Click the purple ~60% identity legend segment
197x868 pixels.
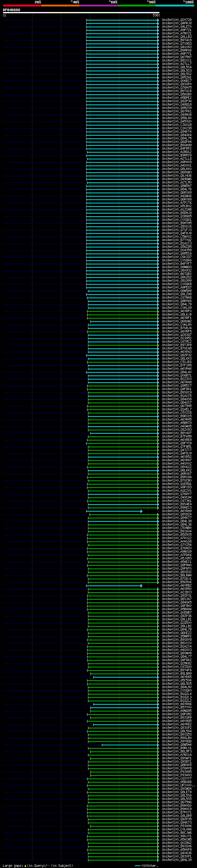99,6
